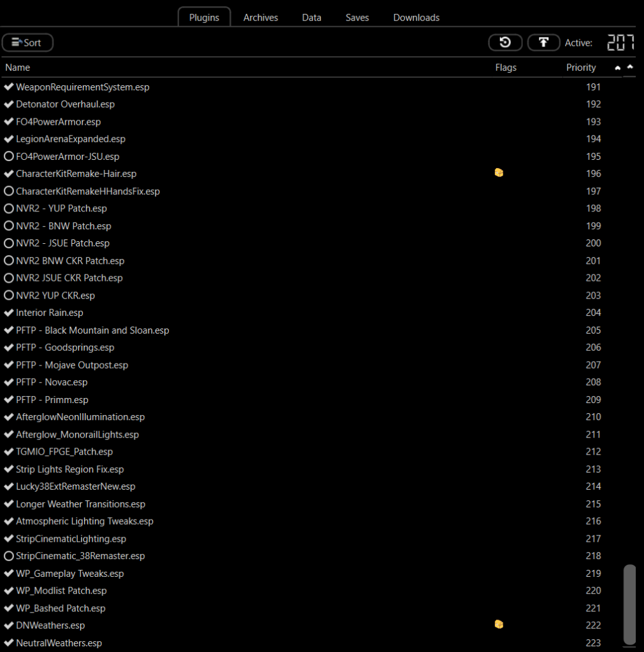Sort by Name column header
Screen dimensions: 644x652
pos(17,67)
